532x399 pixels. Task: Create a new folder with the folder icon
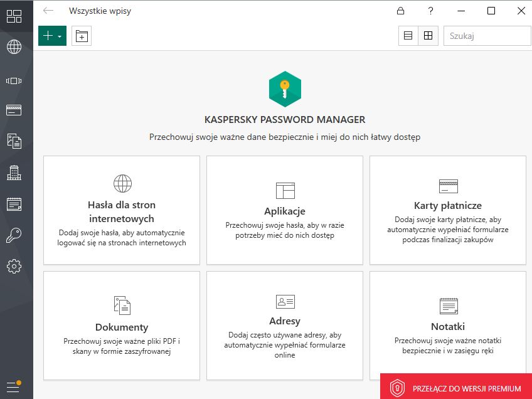82,36
